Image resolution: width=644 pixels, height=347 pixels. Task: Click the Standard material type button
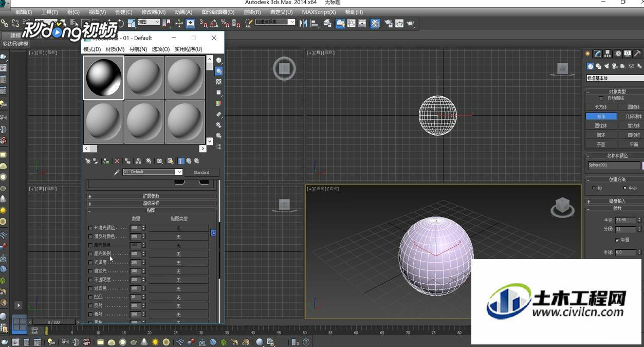(201, 172)
